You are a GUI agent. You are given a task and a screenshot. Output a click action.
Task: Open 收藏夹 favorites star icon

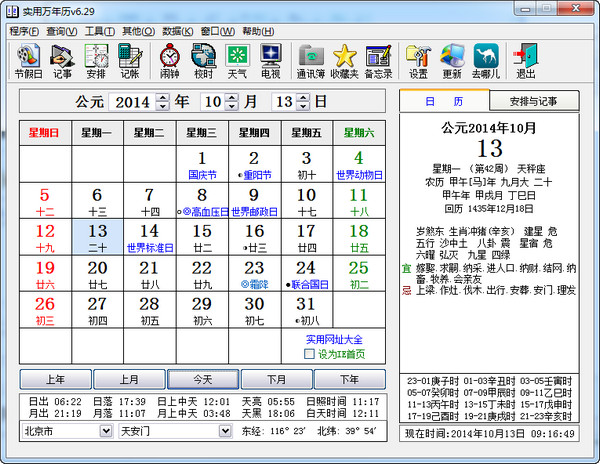click(344, 60)
